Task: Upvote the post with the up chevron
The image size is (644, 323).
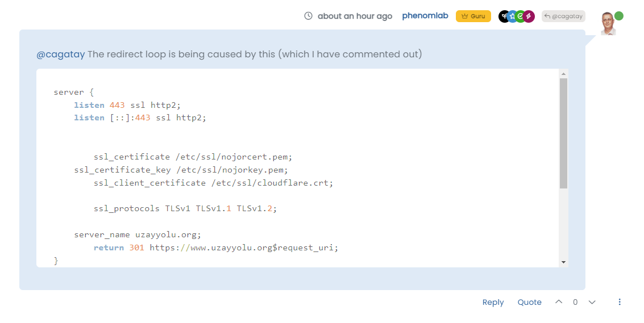Action: [x=559, y=302]
